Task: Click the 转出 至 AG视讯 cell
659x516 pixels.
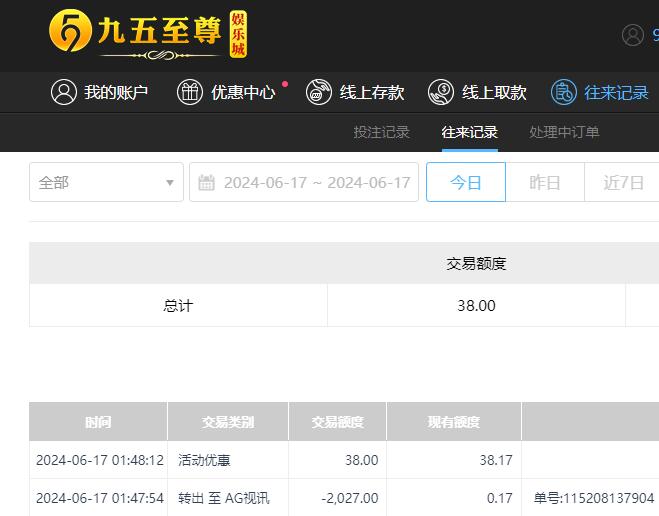Action: (228, 498)
